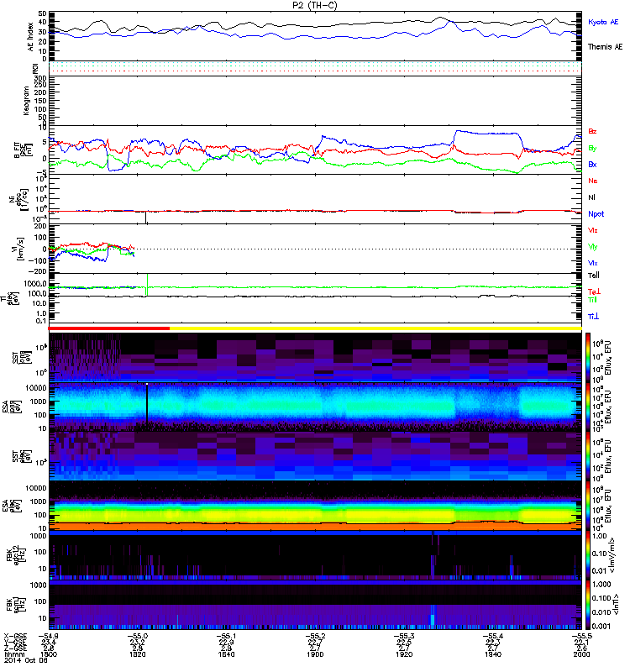
Task: Click the blue Npot legend label
Action: [x=596, y=214]
